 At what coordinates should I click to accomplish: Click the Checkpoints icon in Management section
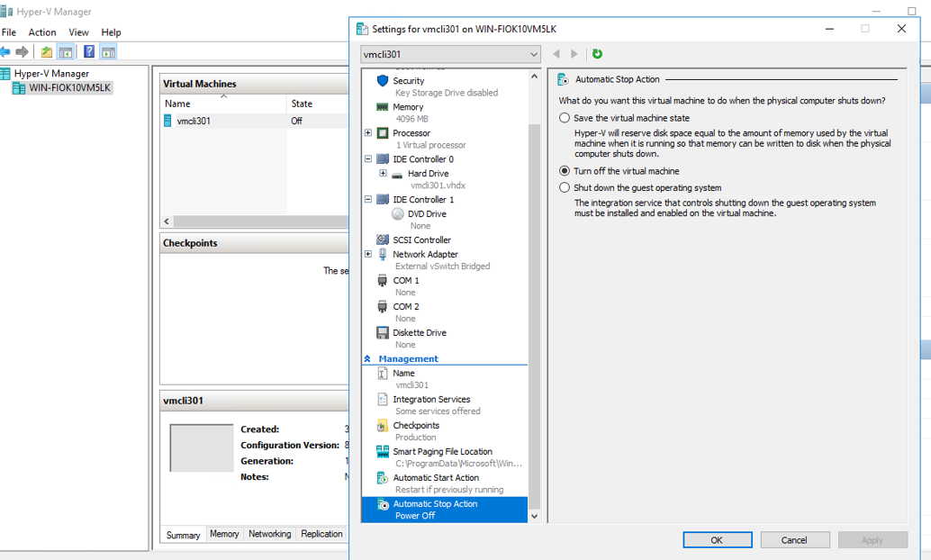[x=383, y=425]
